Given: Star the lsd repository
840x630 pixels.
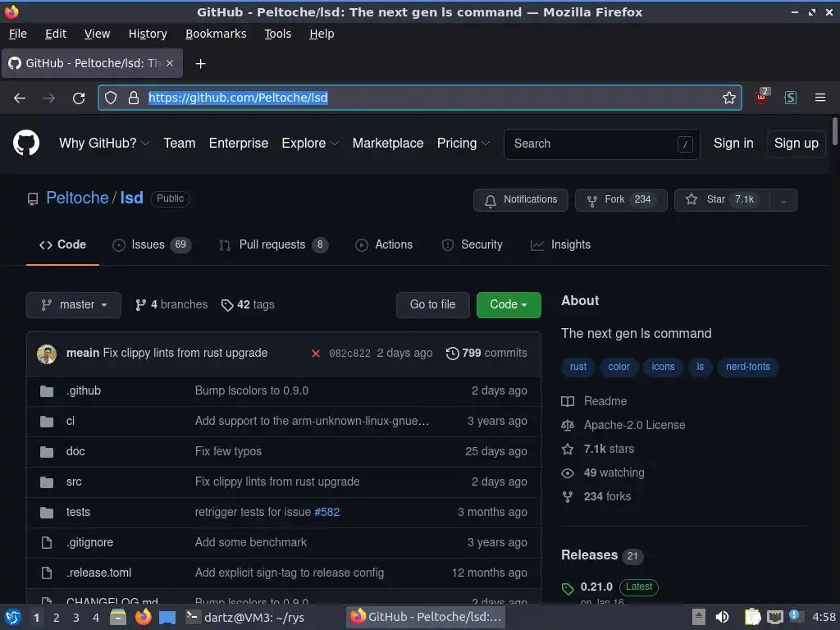Looking at the screenshot, I should [x=722, y=200].
